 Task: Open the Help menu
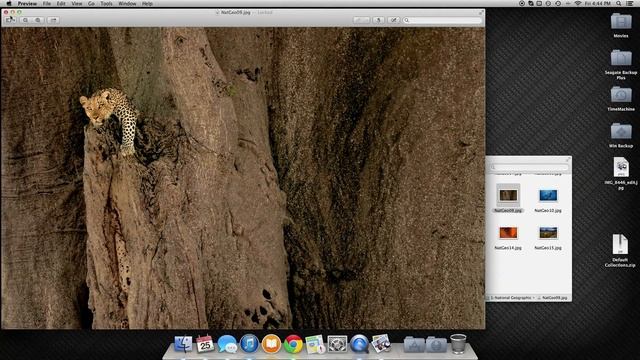(147, 3)
